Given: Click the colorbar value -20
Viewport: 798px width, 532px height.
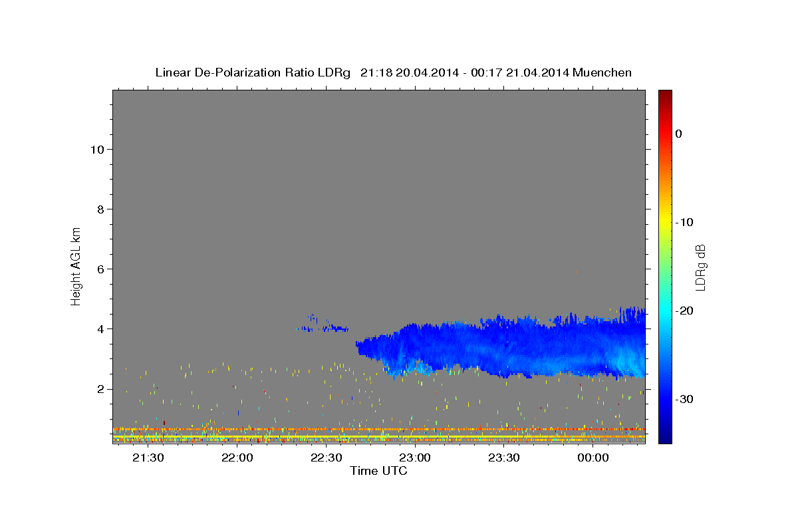Looking at the screenshot, I should tap(685, 311).
